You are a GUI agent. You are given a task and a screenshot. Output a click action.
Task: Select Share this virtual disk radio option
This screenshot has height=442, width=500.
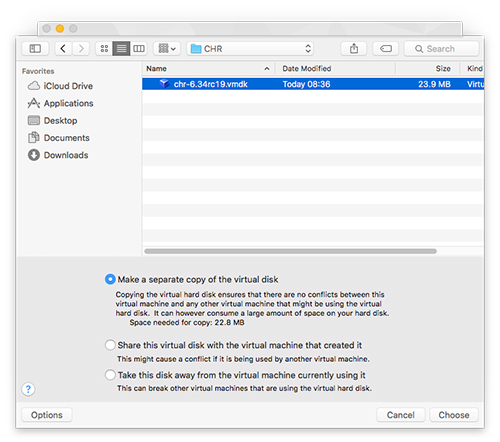(110, 345)
